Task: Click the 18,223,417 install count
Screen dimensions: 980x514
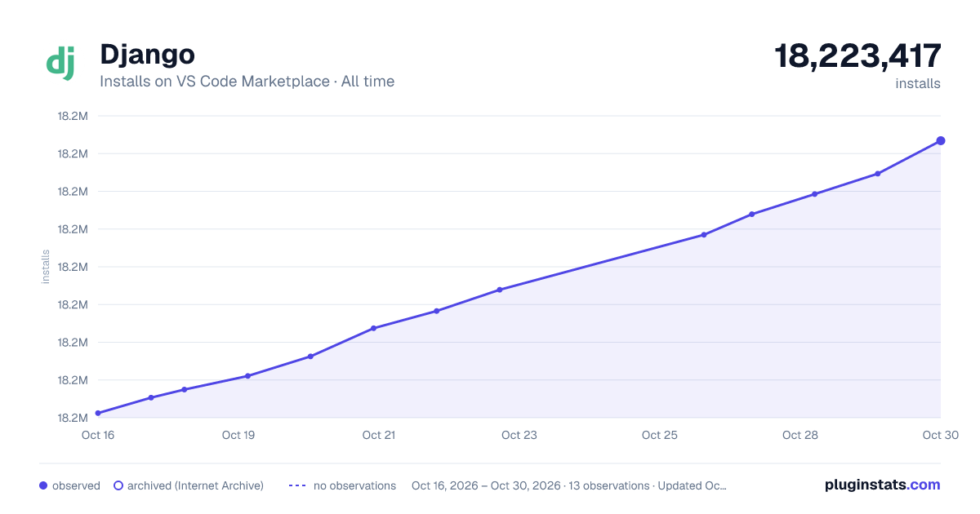Action: coord(857,56)
